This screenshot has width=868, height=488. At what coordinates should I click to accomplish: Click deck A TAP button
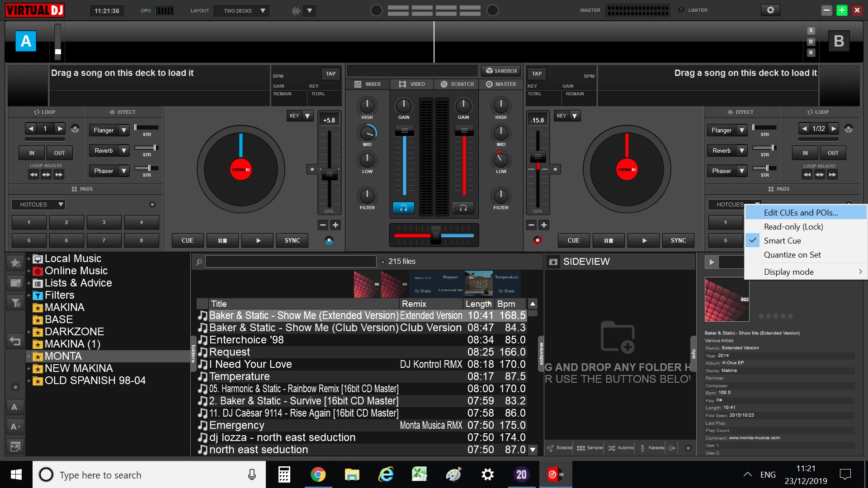tap(330, 74)
